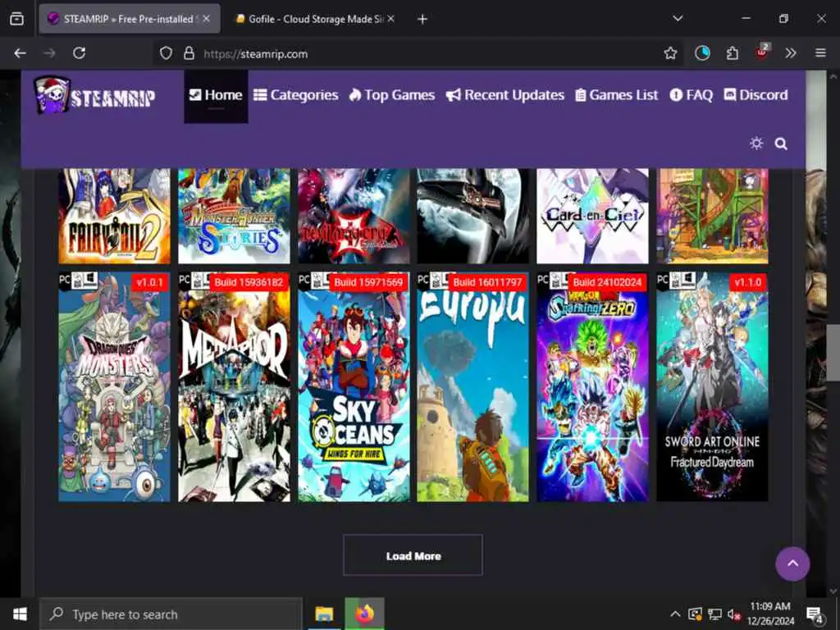Open the FAQ page
Screen dimensions: 840x630
[691, 95]
